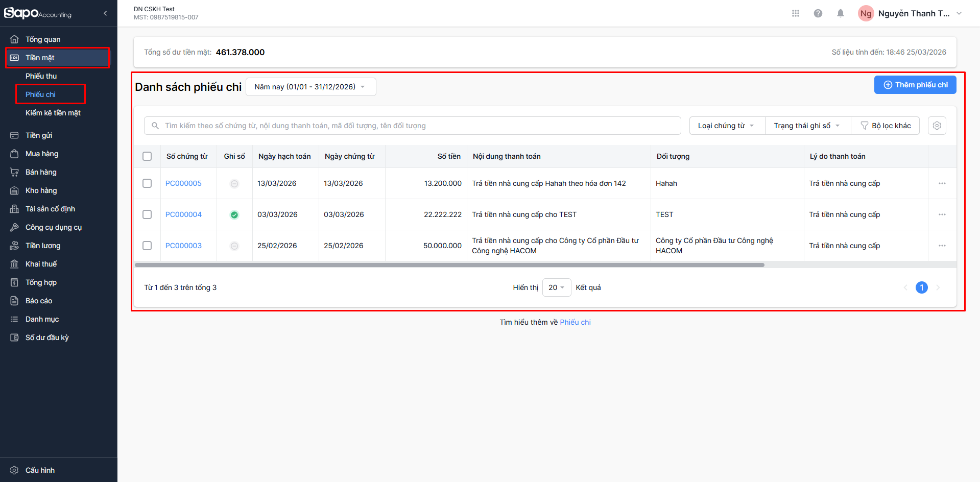Open the notifications bell

click(841, 13)
